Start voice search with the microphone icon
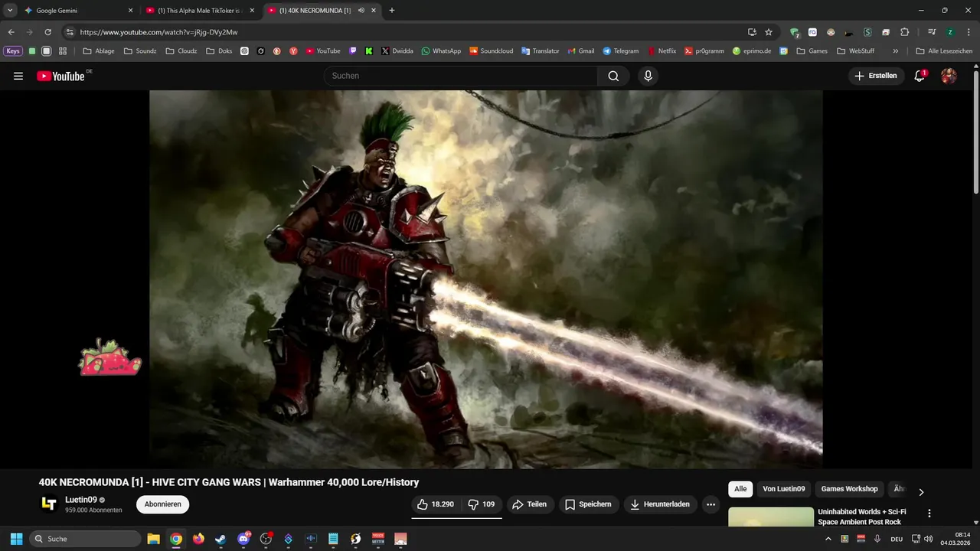980x551 pixels. (x=648, y=76)
